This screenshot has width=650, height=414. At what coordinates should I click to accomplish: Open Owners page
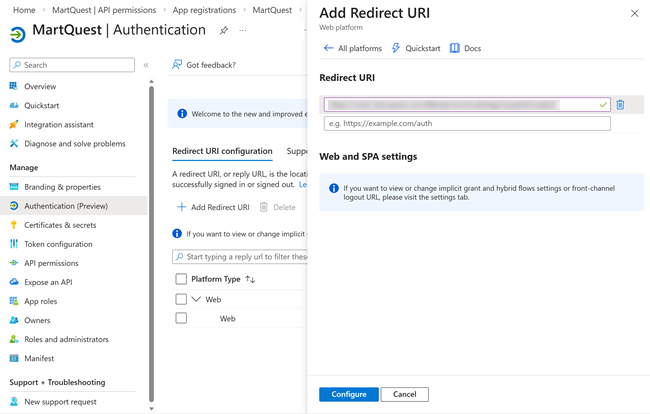[37, 320]
